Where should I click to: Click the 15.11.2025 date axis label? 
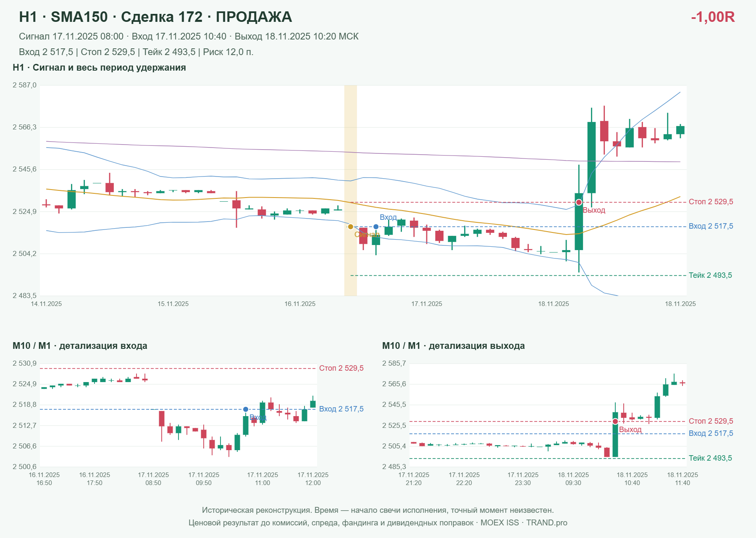click(x=173, y=304)
